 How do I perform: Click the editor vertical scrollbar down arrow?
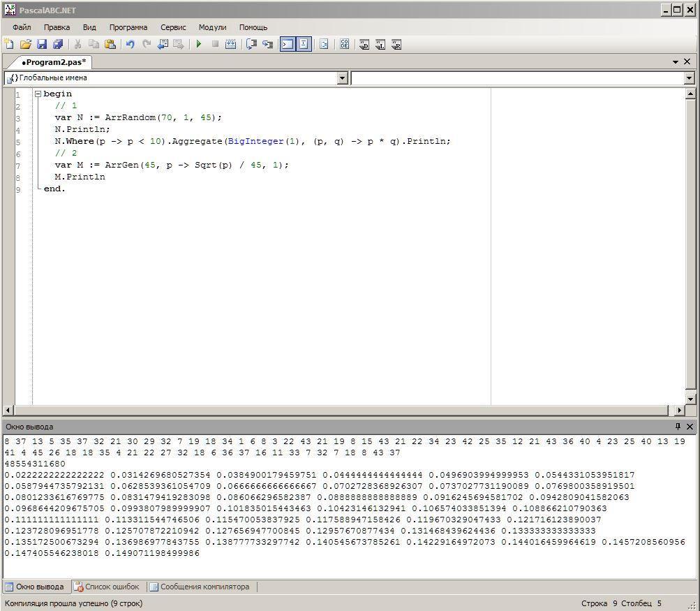point(691,399)
